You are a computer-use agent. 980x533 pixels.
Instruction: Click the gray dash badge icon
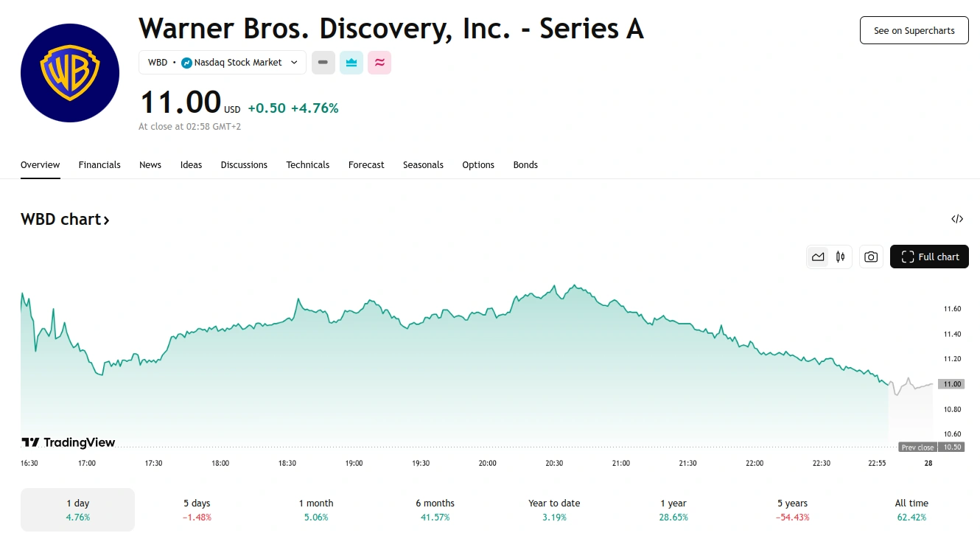click(x=323, y=63)
